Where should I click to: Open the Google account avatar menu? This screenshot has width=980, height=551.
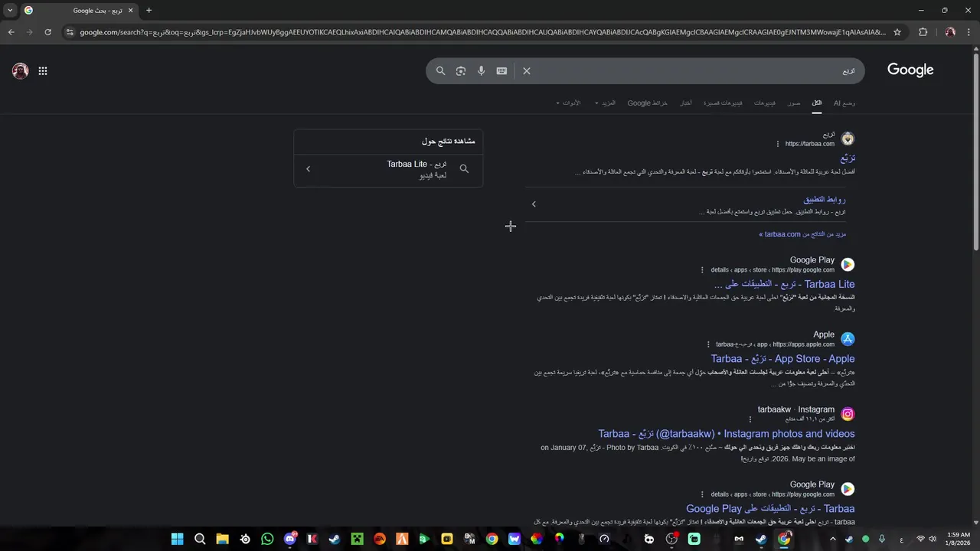[x=20, y=71]
